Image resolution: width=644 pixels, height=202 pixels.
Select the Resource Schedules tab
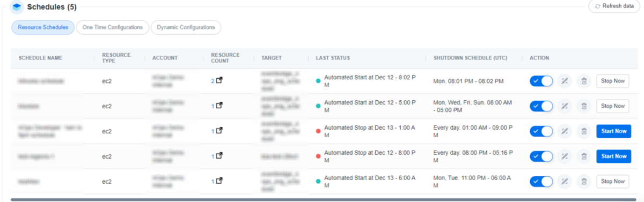click(x=43, y=27)
